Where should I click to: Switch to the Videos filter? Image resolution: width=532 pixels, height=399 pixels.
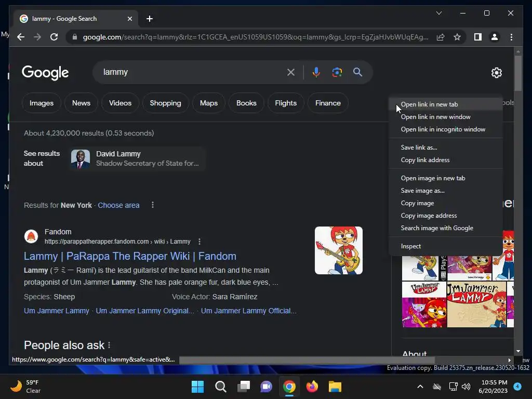[120, 103]
